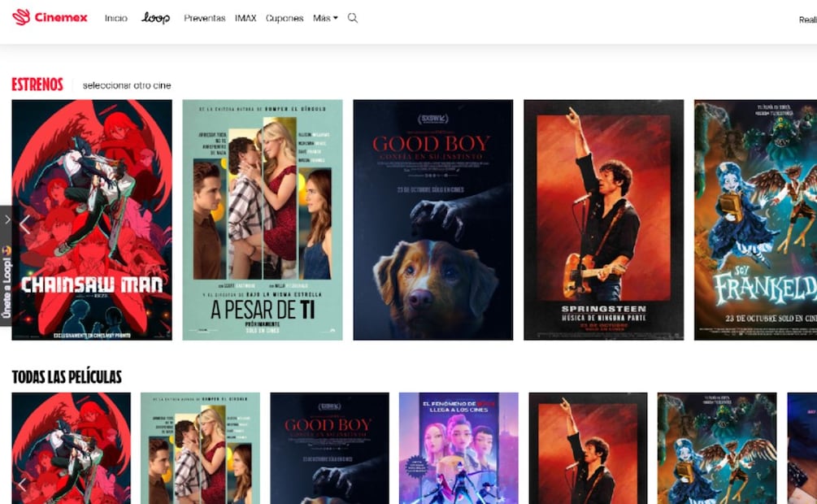Screen dimensions: 817x504
Task: Choose the Soy Frankelda poster in Estrenos
Action: (x=755, y=219)
